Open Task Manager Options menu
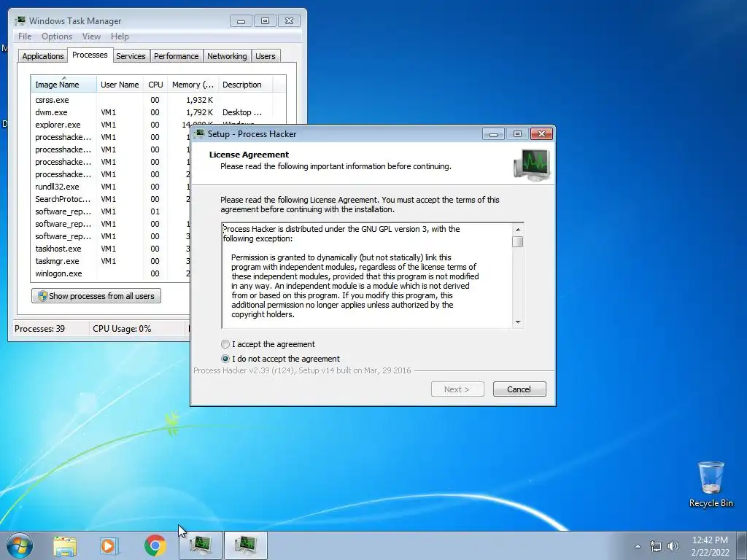This screenshot has width=747, height=560. click(57, 36)
